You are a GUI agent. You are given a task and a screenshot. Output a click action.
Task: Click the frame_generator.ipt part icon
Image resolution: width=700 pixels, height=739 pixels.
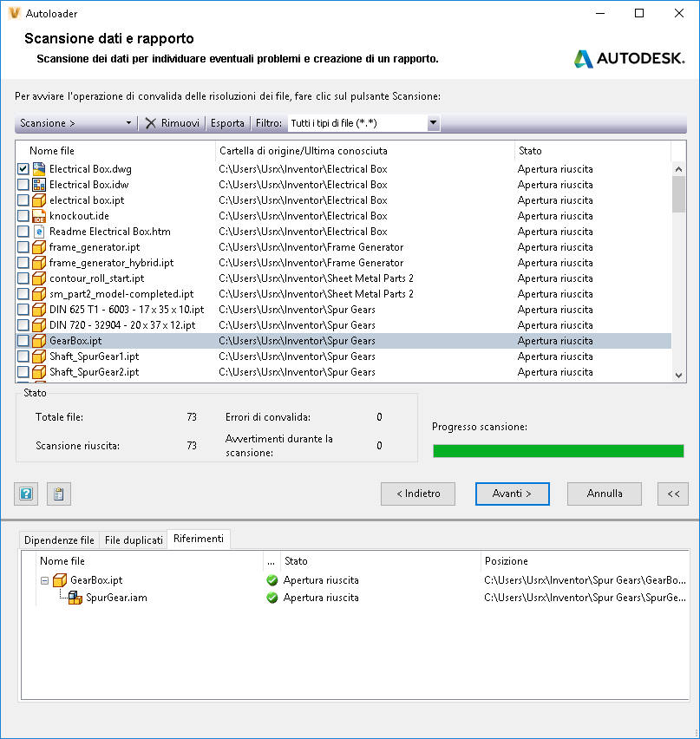39,247
